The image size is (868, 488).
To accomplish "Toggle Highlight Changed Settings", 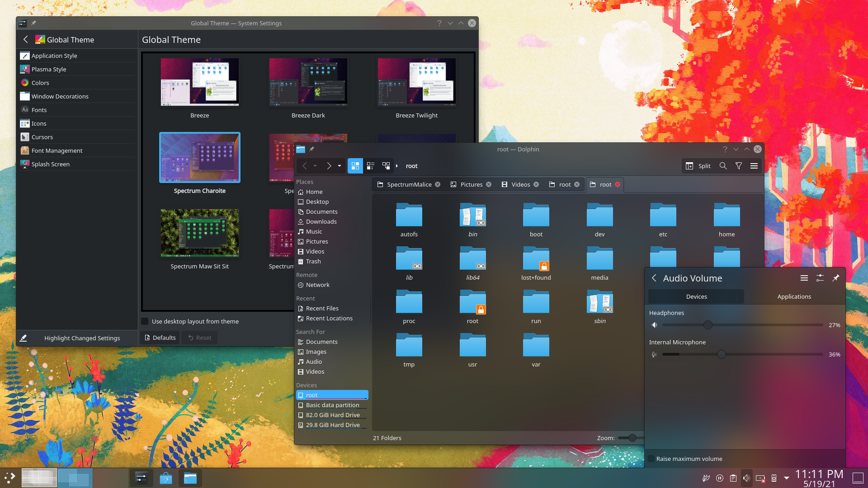I will pos(77,338).
